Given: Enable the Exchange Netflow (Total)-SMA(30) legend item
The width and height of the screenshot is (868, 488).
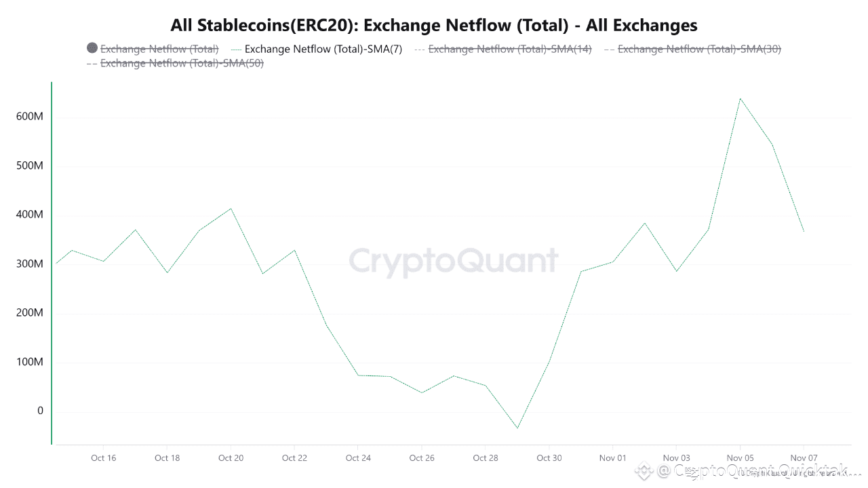Looking at the screenshot, I should [698, 49].
